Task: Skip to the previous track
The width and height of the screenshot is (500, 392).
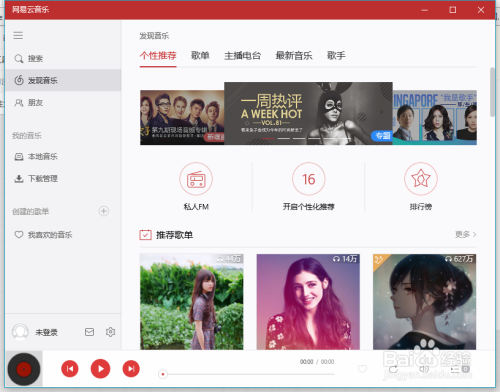Action: coord(70,369)
